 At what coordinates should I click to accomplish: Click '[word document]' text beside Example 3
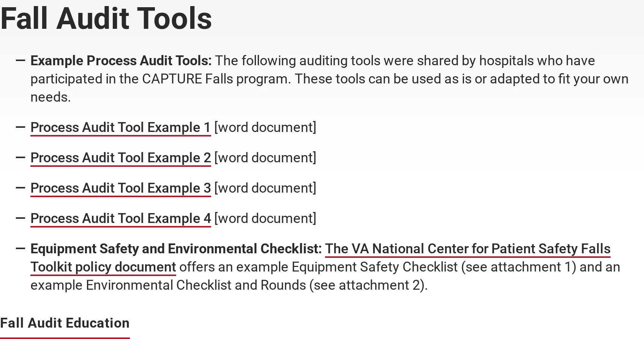point(265,188)
